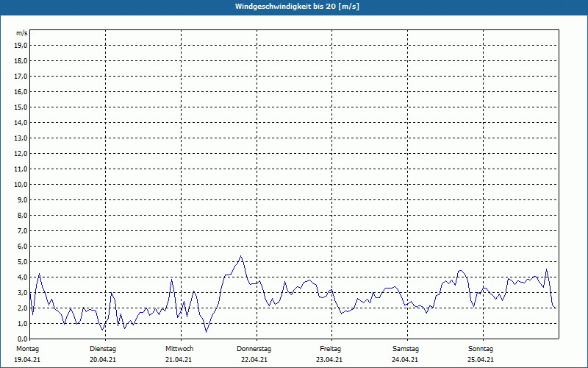
Task: Click the date 25.04.21
Action: (x=481, y=360)
